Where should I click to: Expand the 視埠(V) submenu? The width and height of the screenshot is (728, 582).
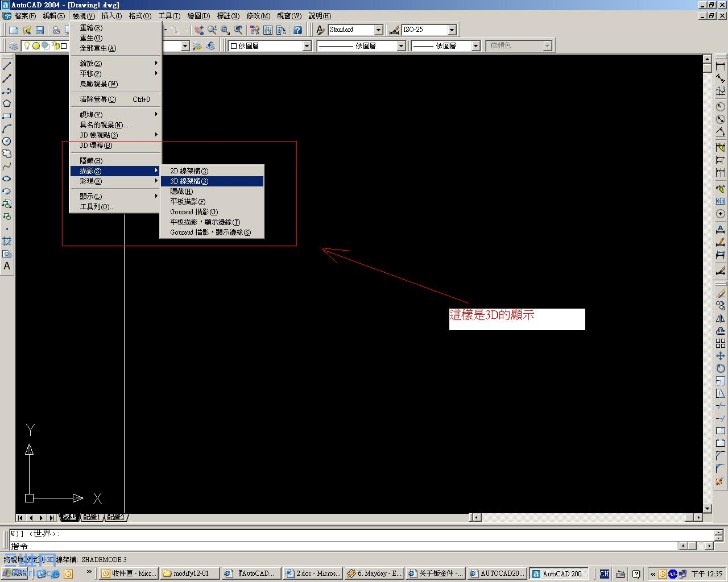[x=115, y=115]
